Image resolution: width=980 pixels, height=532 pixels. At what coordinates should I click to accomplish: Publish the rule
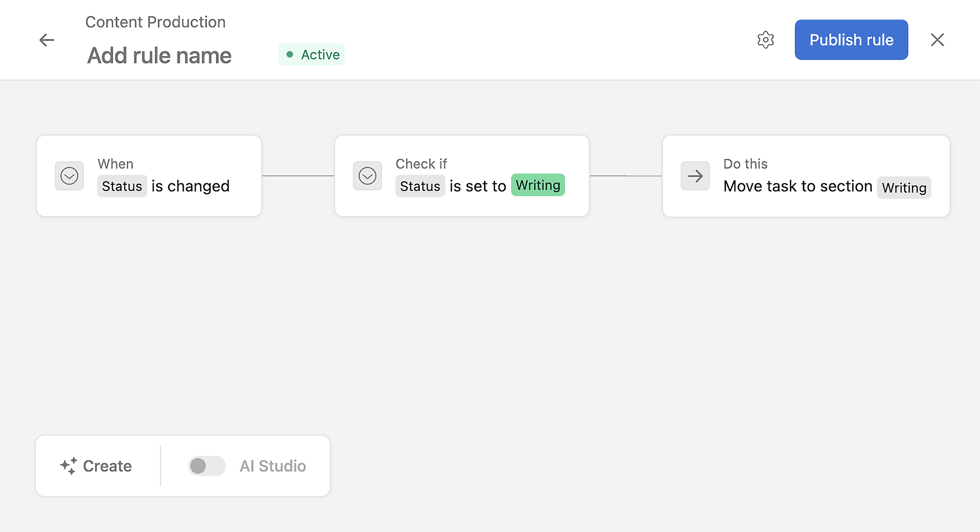tap(851, 40)
